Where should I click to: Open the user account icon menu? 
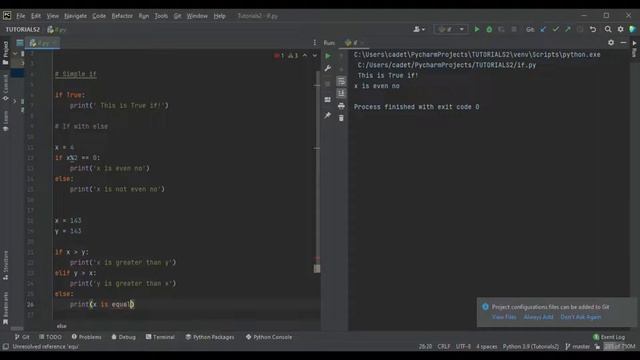[x=419, y=29]
